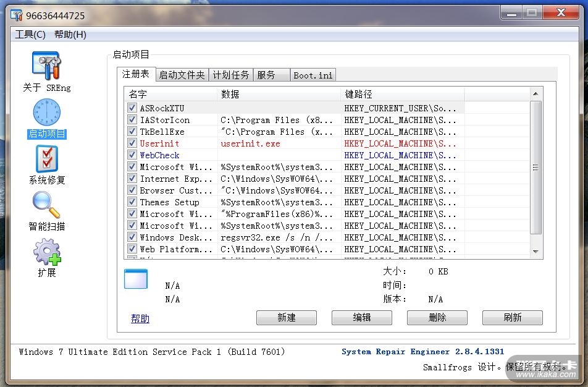
Task: Uncheck the Windows Desk... entry
Action: tap(132, 237)
